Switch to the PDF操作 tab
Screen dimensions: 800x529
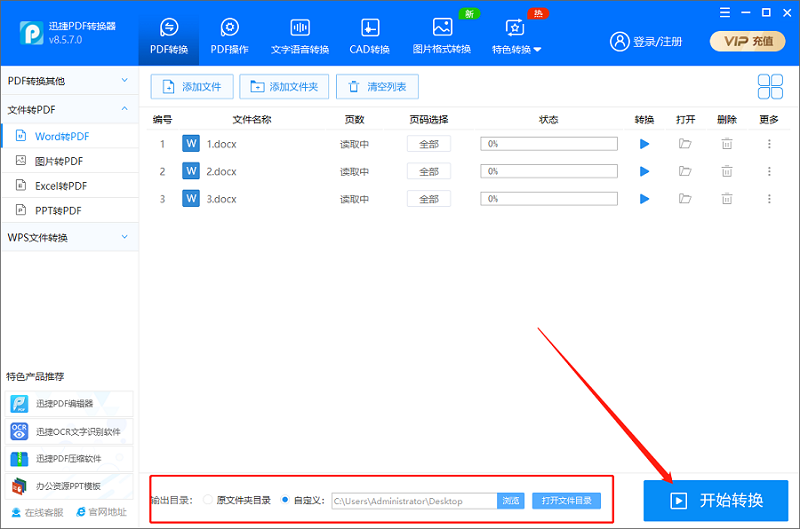[x=230, y=36]
